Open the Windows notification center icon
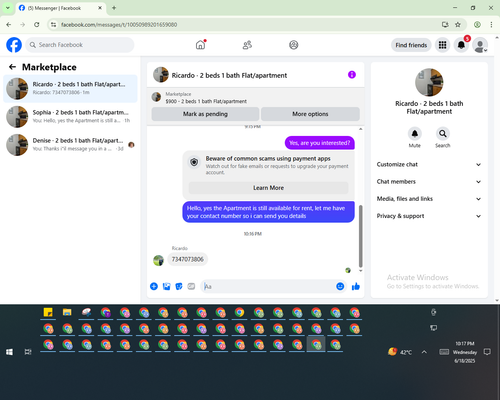The height and width of the screenshot is (400, 500). (x=487, y=352)
